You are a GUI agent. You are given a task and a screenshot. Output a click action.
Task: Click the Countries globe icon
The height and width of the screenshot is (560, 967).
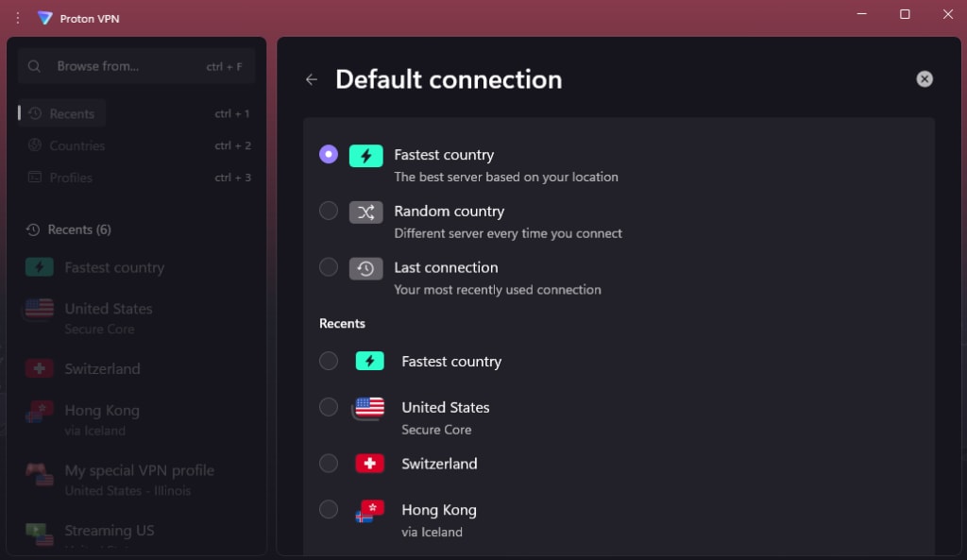[x=35, y=145]
